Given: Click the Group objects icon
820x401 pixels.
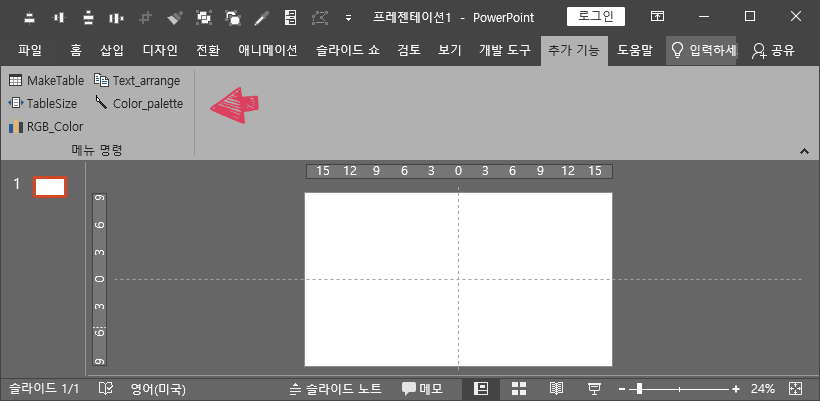Looking at the screenshot, I should click(x=203, y=17).
